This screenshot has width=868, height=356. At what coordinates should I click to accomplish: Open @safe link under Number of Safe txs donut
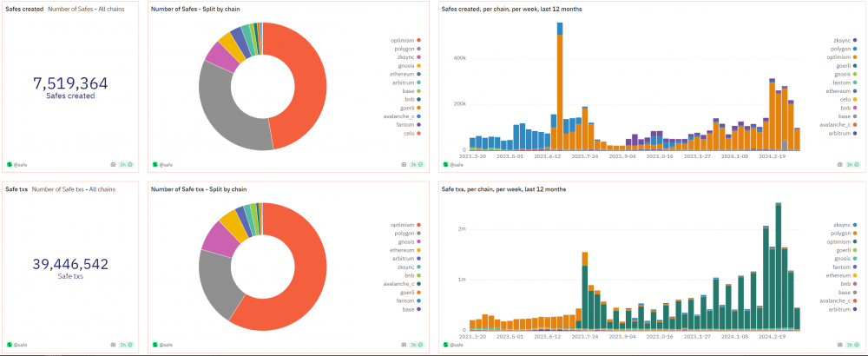(x=164, y=345)
